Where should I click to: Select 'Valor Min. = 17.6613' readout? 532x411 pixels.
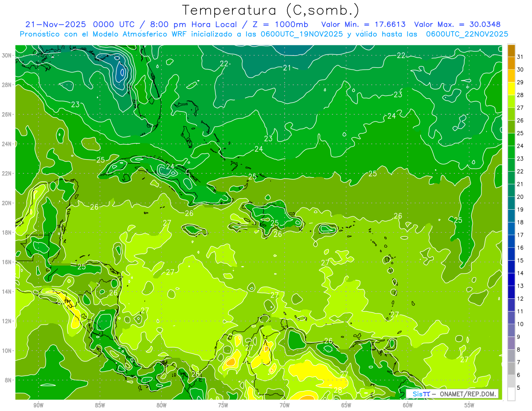[363, 24]
